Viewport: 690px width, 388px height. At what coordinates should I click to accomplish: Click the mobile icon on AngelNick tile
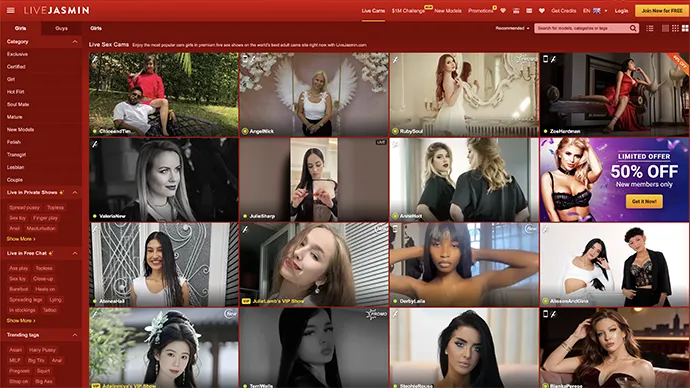pos(245,59)
